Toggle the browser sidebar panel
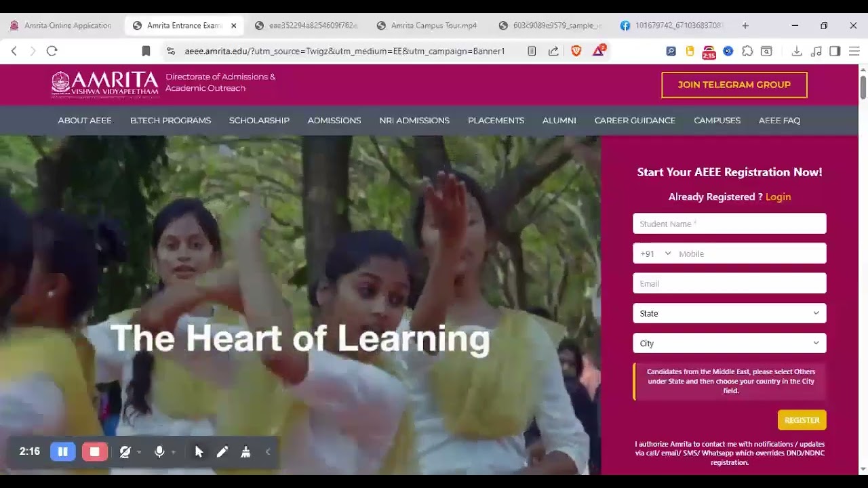The height and width of the screenshot is (488, 868). 835,51
